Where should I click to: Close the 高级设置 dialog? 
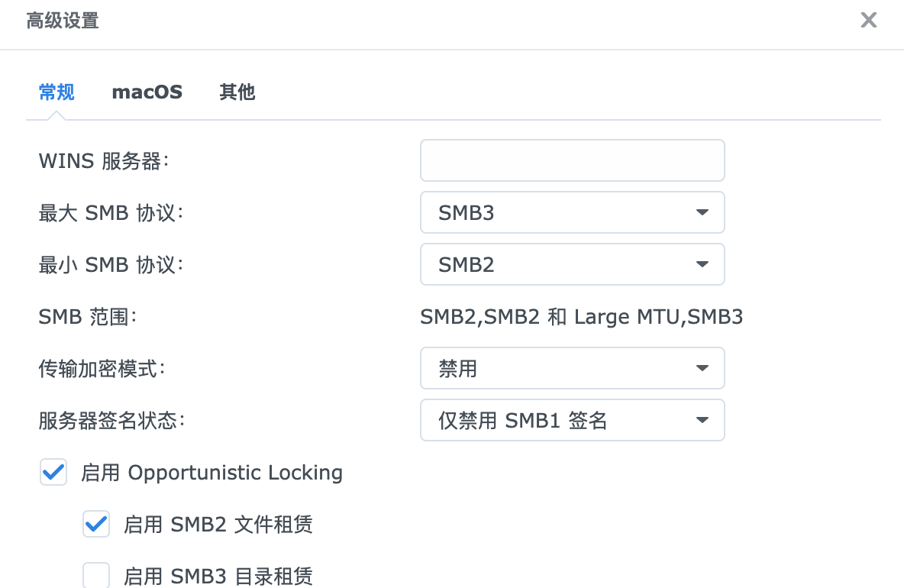(x=868, y=21)
